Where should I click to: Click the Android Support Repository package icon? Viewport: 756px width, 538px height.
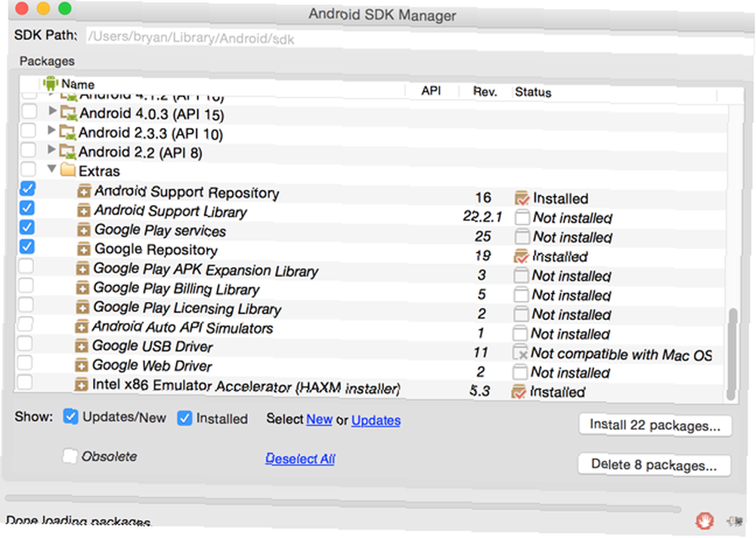tap(84, 191)
